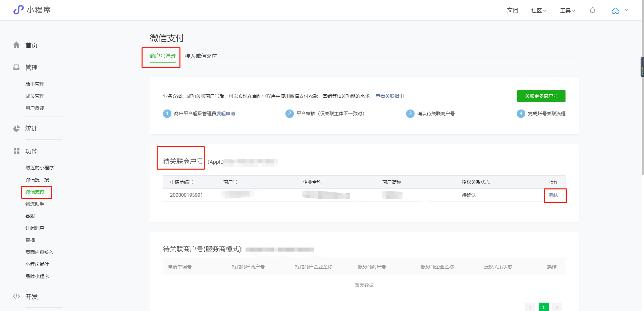Click the pie chart icon beside 统计
The height and width of the screenshot is (311, 644).
pyautogui.click(x=16, y=128)
